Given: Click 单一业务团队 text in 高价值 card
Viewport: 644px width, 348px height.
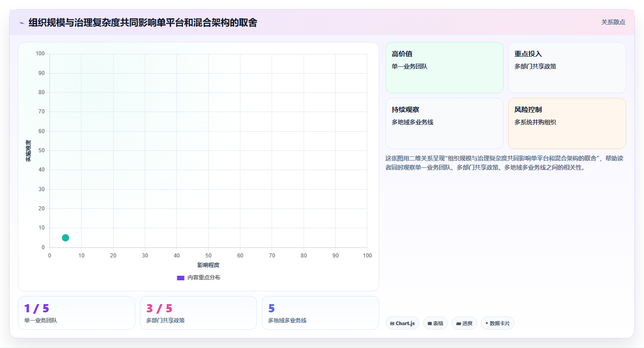Looking at the screenshot, I should tap(409, 66).
